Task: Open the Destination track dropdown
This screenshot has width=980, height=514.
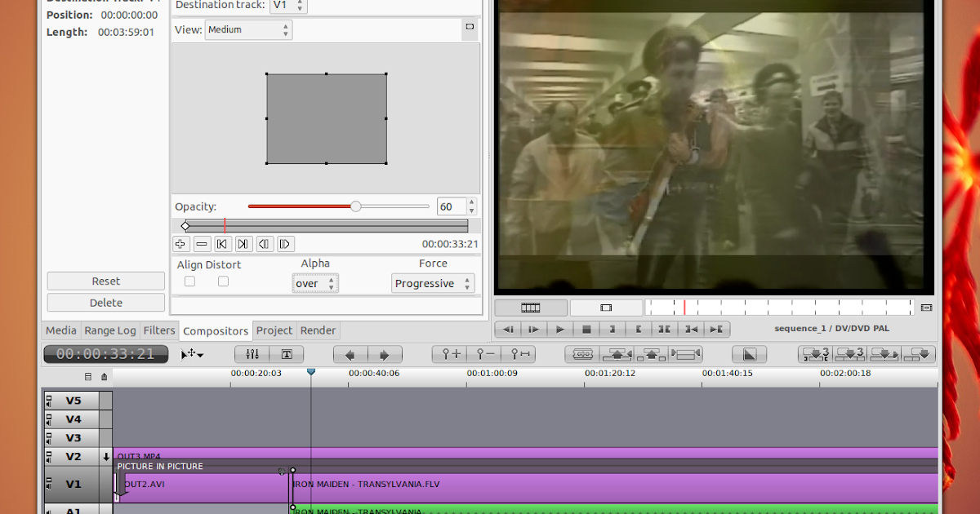Action: (287, 5)
